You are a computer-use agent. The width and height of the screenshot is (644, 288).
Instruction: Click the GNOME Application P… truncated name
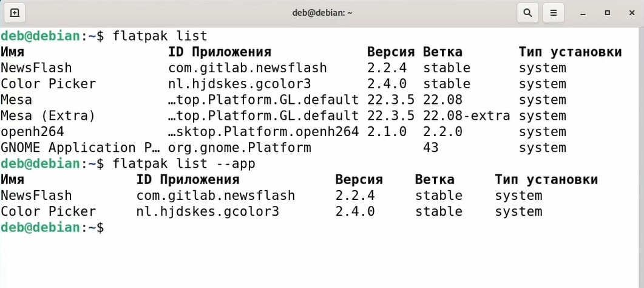[80, 148]
